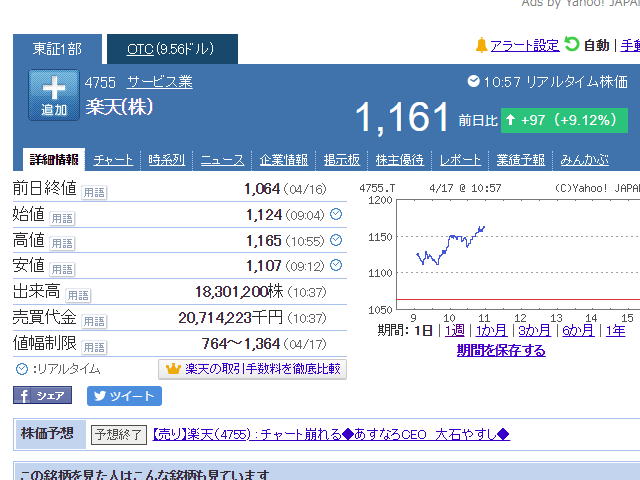
Task: Click the 前日終値 value 1,064
Action: coord(262,189)
